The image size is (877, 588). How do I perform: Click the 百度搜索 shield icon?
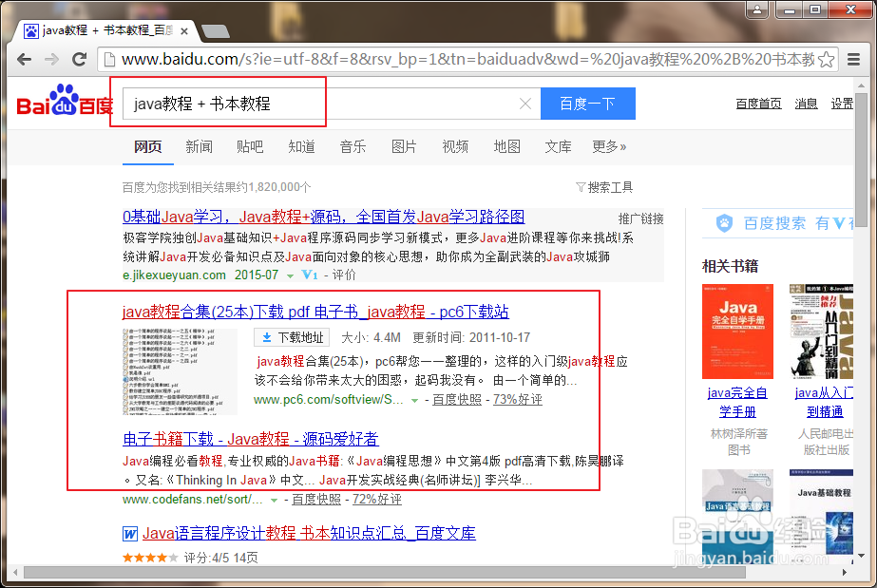click(724, 223)
